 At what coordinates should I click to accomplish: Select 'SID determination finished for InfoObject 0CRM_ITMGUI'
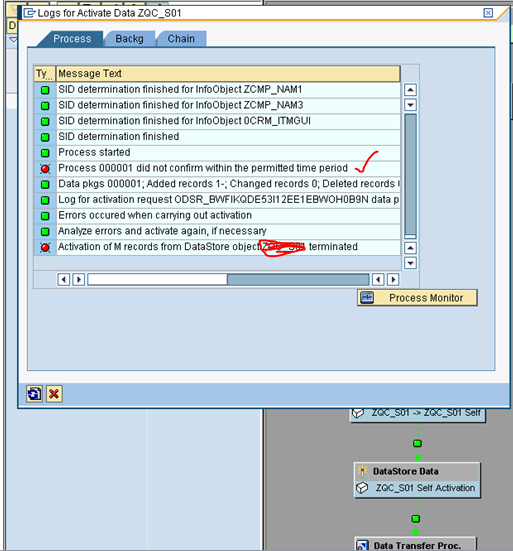(x=228, y=121)
